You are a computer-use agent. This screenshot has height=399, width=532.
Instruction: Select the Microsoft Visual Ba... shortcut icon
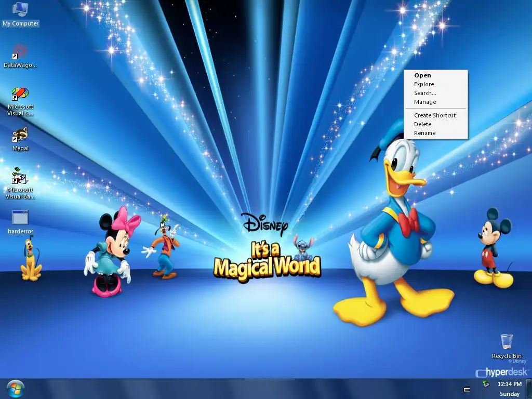pyautogui.click(x=20, y=183)
